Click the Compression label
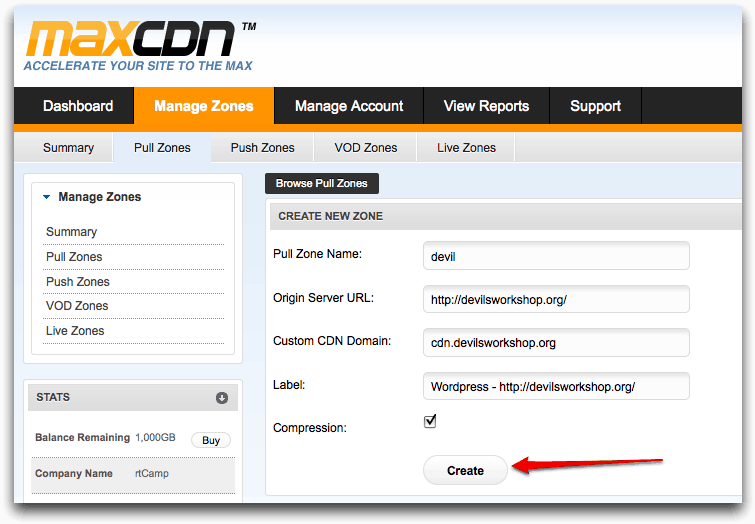755x524 pixels. pyautogui.click(x=310, y=428)
